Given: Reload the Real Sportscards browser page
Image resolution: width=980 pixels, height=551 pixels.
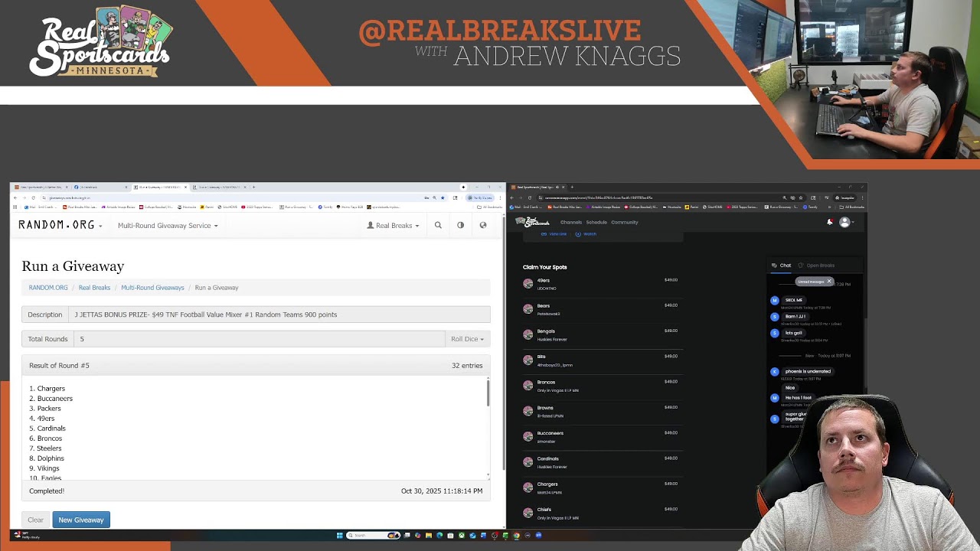Looking at the screenshot, I should [529, 197].
